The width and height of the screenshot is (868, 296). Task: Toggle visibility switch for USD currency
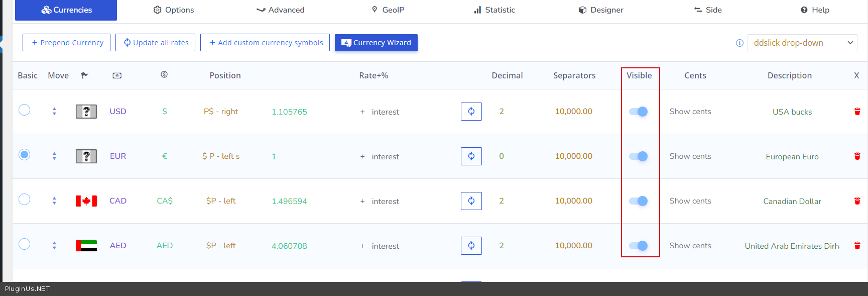click(638, 112)
